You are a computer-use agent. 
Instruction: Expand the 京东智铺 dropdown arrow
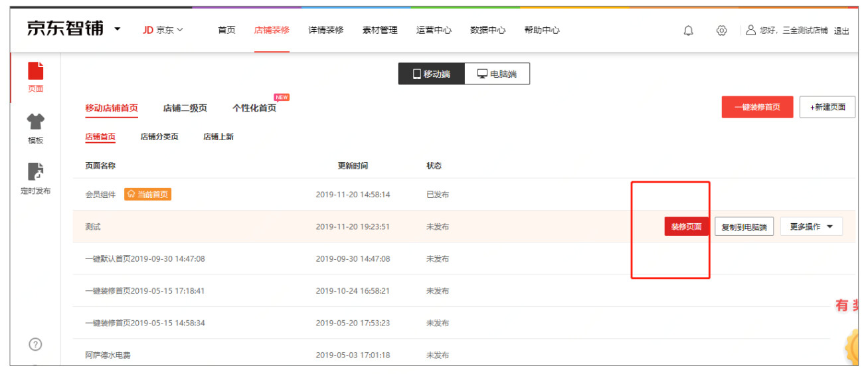(118, 30)
